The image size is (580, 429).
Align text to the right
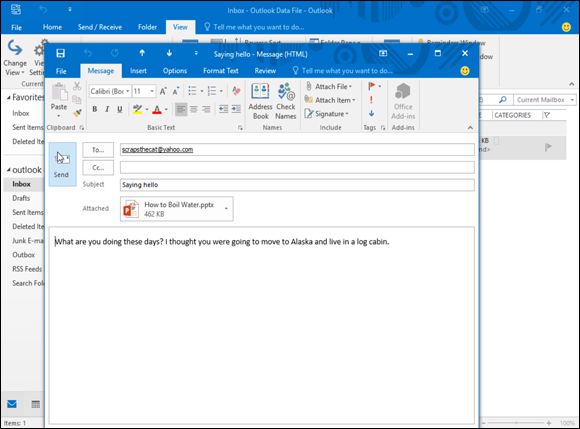[x=206, y=109]
